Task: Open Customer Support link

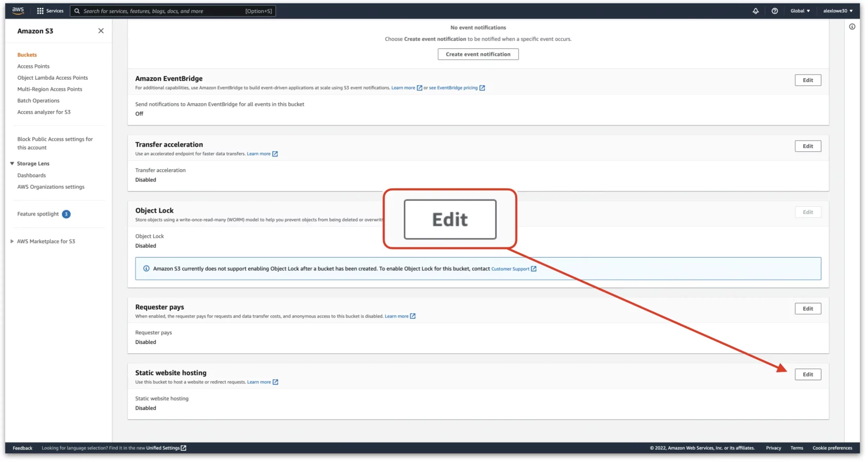Action: (x=510, y=269)
